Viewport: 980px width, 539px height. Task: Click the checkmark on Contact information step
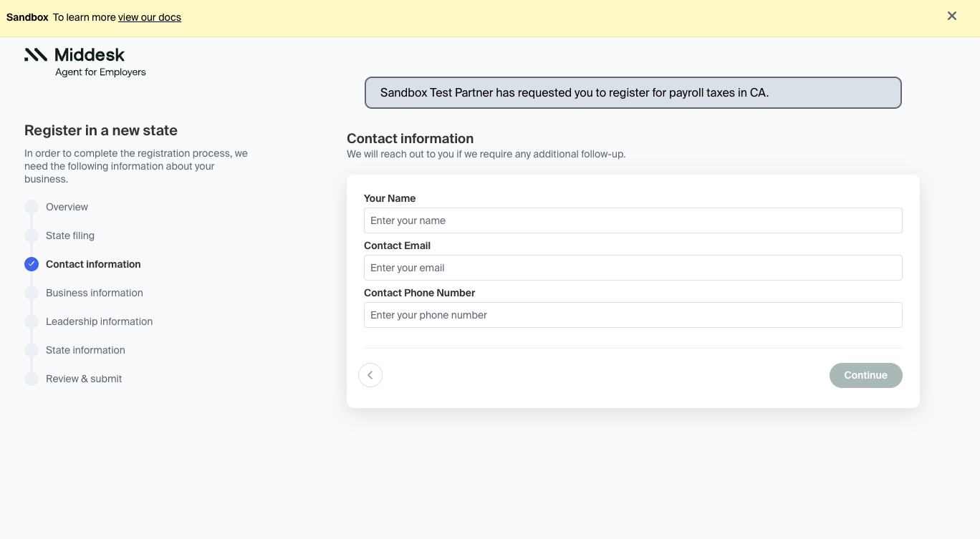pyautogui.click(x=32, y=264)
